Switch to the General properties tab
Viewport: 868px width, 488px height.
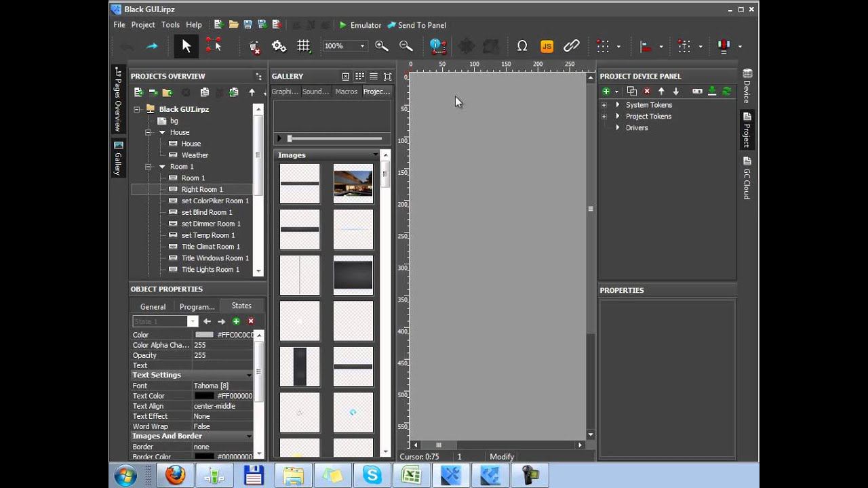[x=153, y=306]
